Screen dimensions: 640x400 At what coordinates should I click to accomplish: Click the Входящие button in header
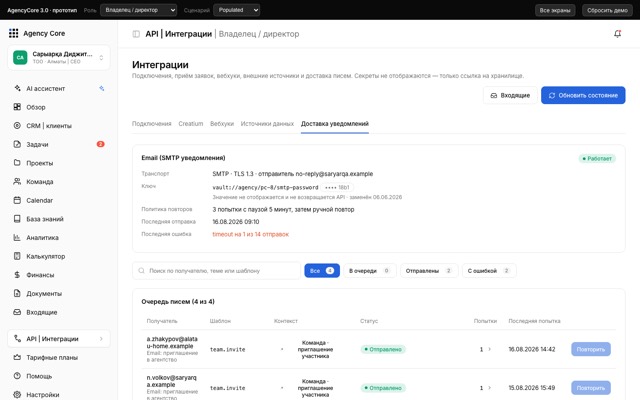[x=510, y=95]
